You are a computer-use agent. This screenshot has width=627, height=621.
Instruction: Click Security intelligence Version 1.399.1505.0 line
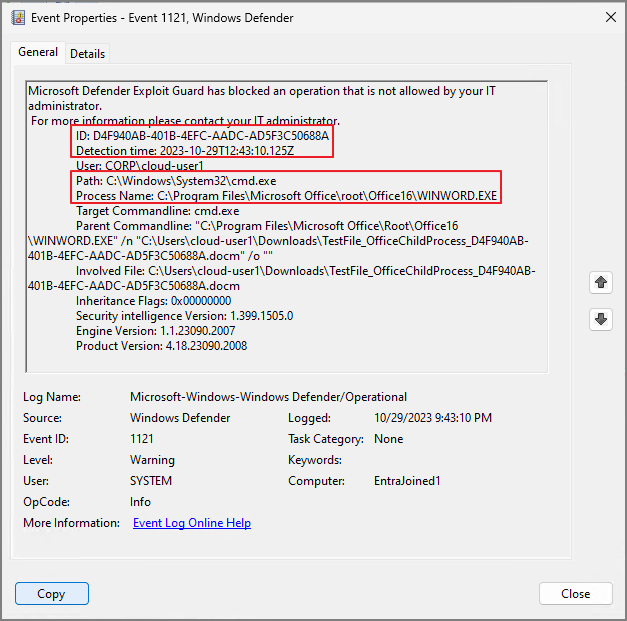184,316
